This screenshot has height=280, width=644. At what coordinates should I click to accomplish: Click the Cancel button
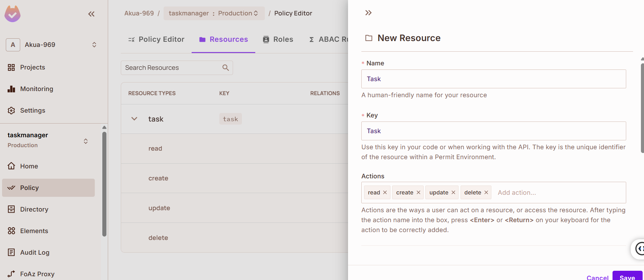(597, 277)
